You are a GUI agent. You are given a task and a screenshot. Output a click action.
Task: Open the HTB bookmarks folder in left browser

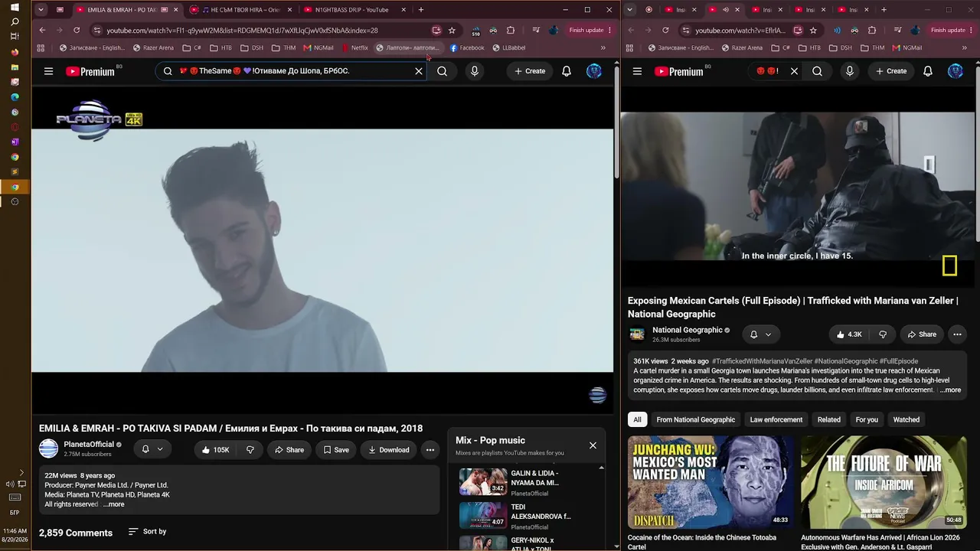coord(220,47)
